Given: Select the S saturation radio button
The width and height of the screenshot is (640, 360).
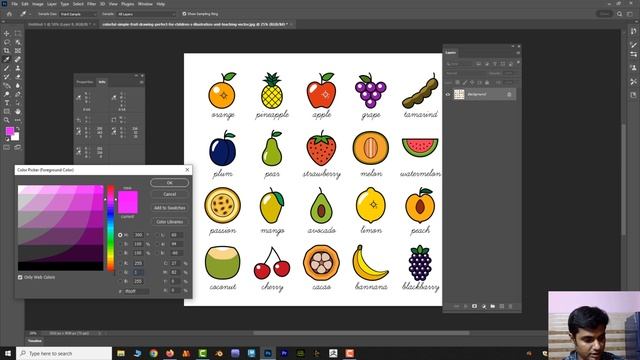Looking at the screenshot, I should [x=120, y=244].
